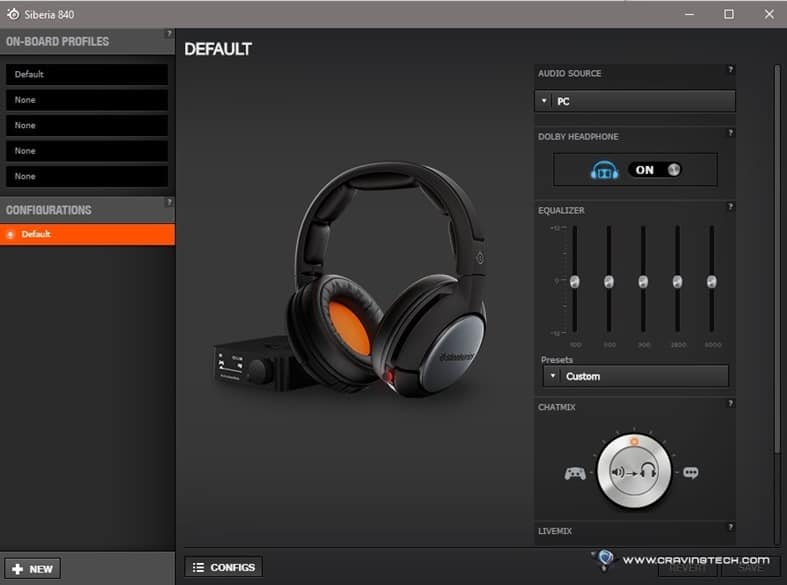Screen dimensions: 787x585
Task: Click the game controller icon in ChatMix
Action: coord(575,473)
